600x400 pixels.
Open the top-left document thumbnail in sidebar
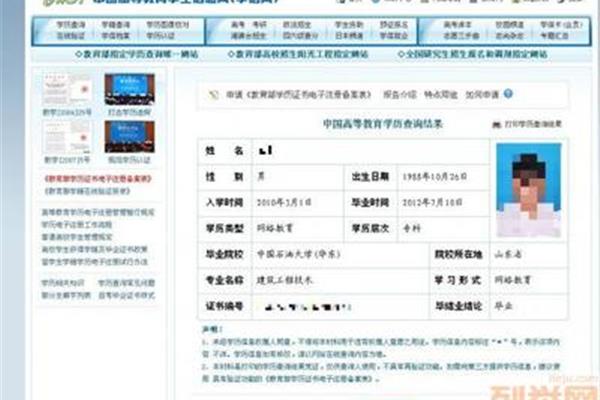pyautogui.click(x=67, y=89)
